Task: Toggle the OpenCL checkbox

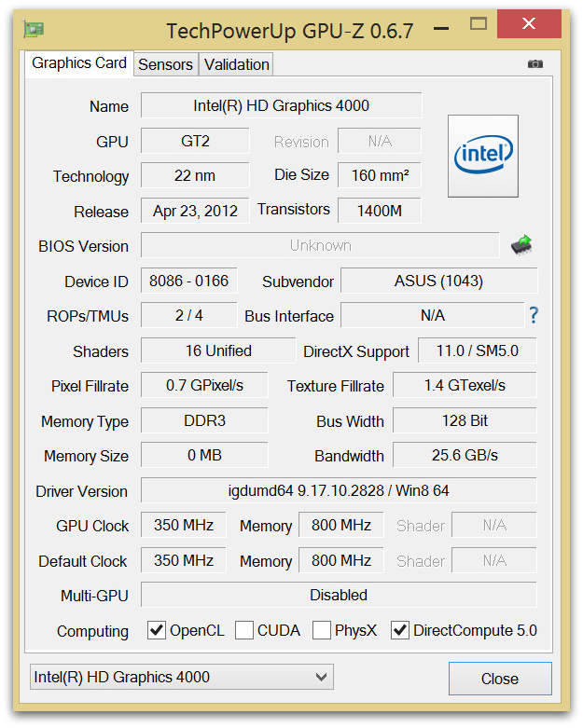Action: (157, 631)
